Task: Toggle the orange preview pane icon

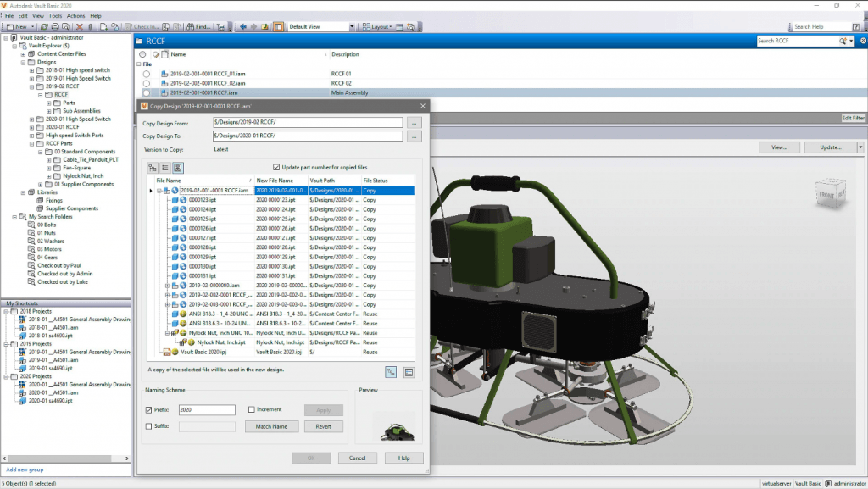Action: coord(278,26)
